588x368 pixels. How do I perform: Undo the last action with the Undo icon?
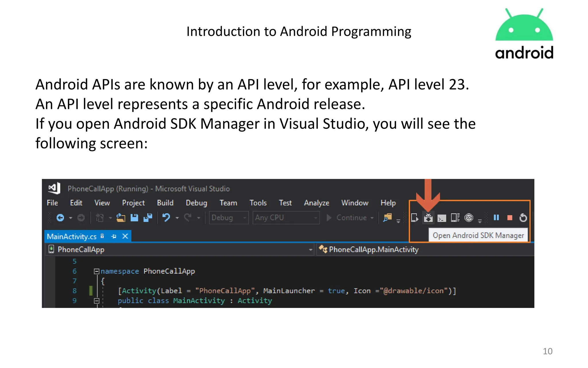click(x=166, y=218)
